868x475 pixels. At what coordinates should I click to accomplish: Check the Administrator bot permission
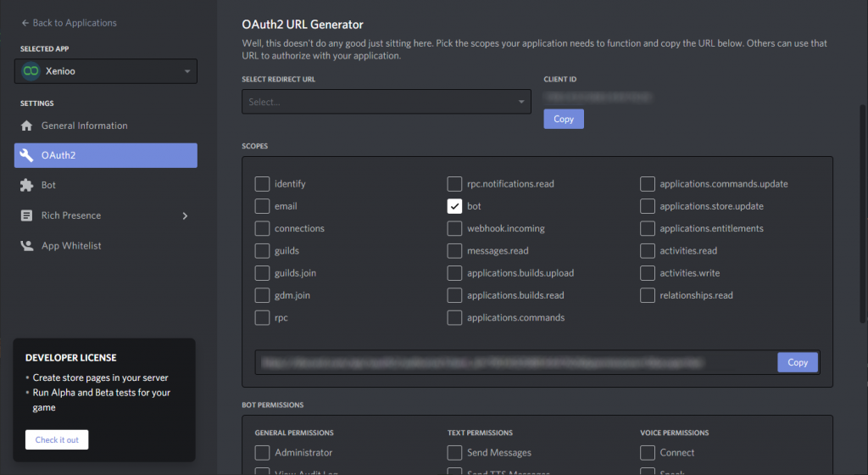(263, 453)
